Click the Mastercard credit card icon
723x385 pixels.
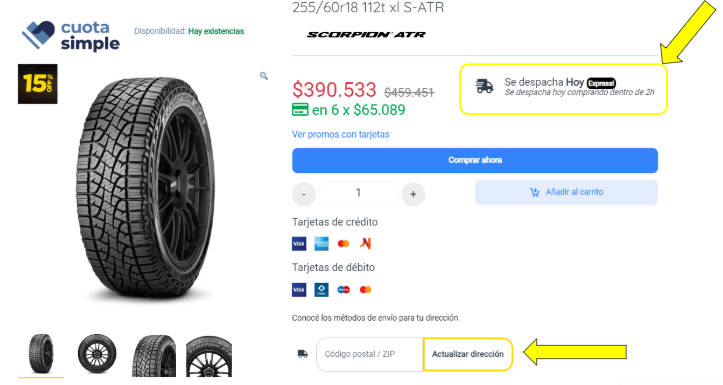click(344, 243)
